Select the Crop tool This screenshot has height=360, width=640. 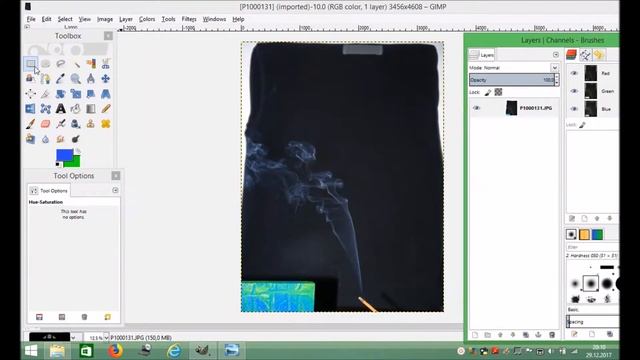click(46, 94)
